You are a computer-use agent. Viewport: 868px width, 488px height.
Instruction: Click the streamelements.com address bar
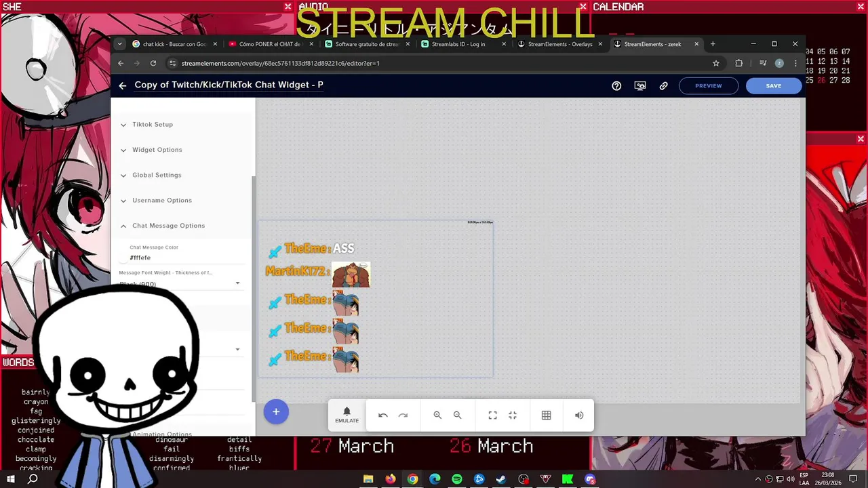[x=444, y=63]
